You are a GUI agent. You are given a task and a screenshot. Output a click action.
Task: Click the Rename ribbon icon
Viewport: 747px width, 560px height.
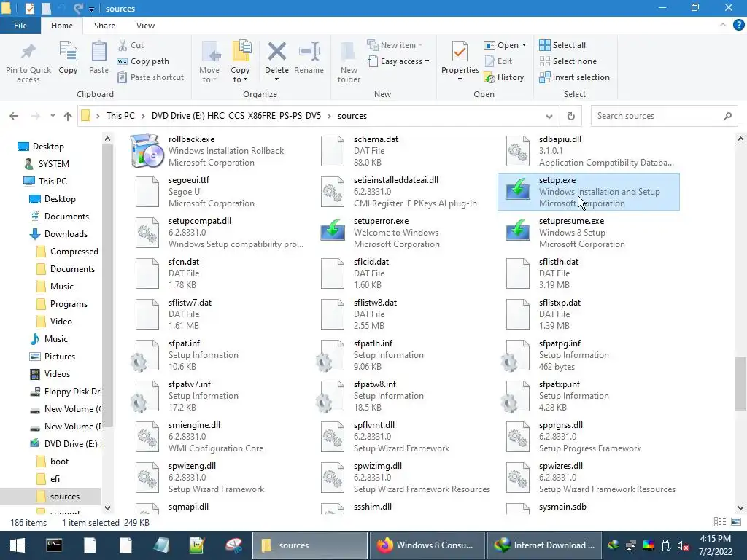pyautogui.click(x=309, y=52)
